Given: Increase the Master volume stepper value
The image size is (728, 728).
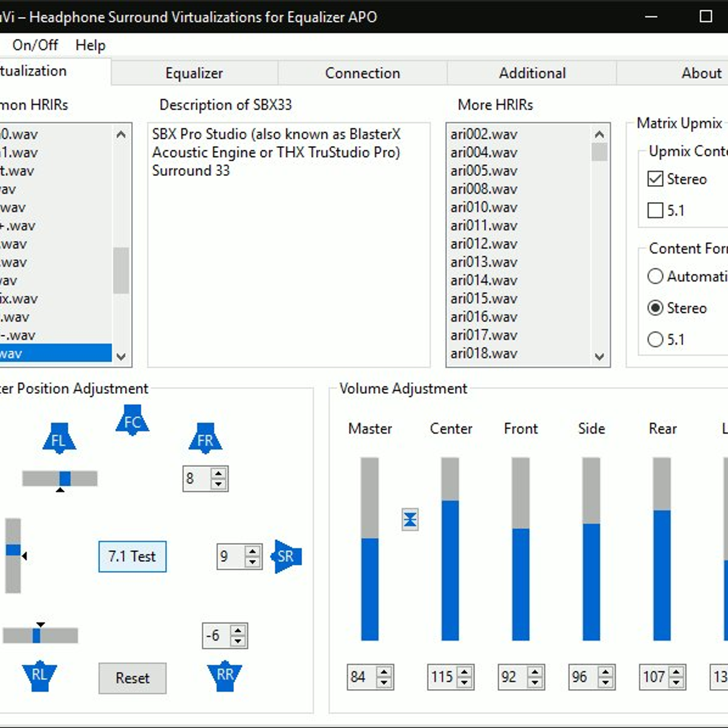Looking at the screenshot, I should click(x=384, y=672).
